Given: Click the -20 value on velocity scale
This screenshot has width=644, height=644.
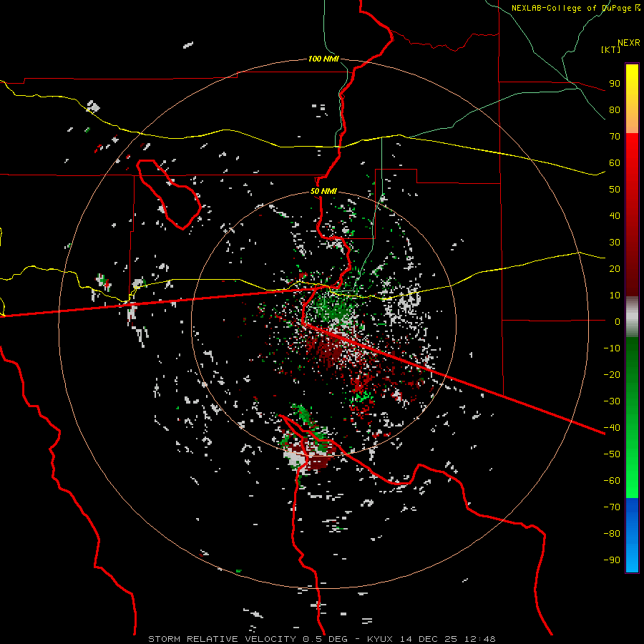Looking at the screenshot, I should click(x=612, y=375).
